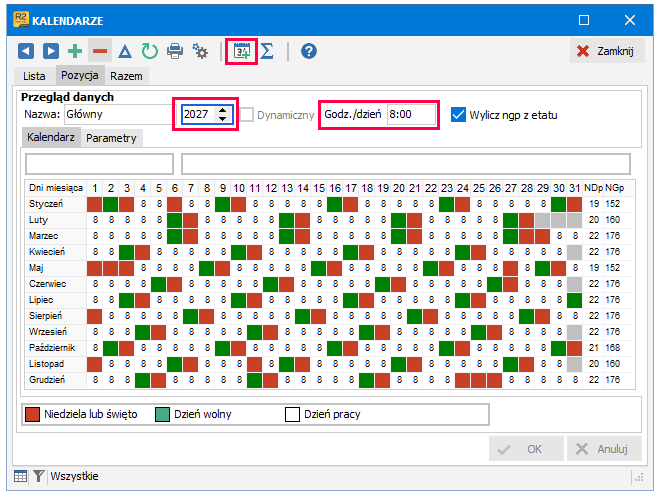667x503 pixels.
Task: Click Styczeń day 2 green free-day cell
Action: pyautogui.click(x=111, y=204)
